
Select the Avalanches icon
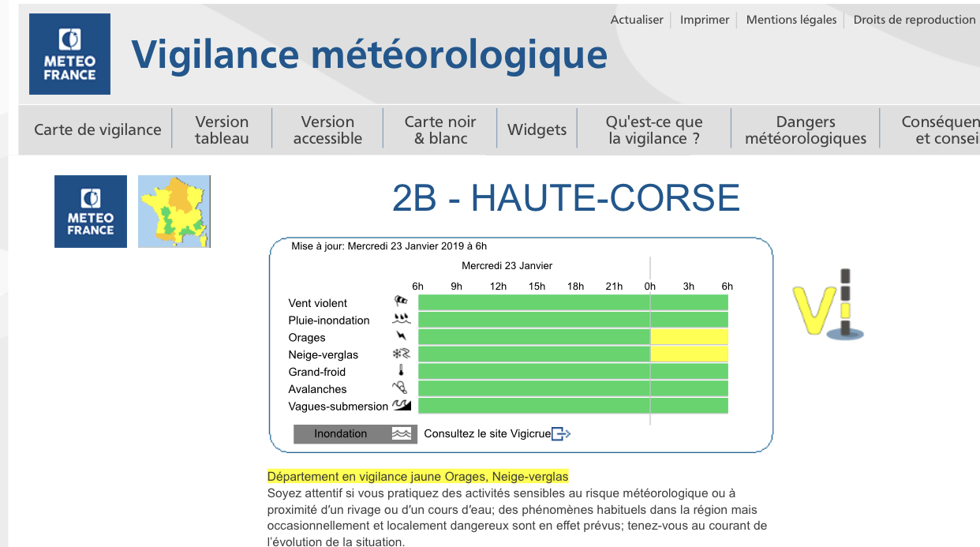(x=402, y=388)
